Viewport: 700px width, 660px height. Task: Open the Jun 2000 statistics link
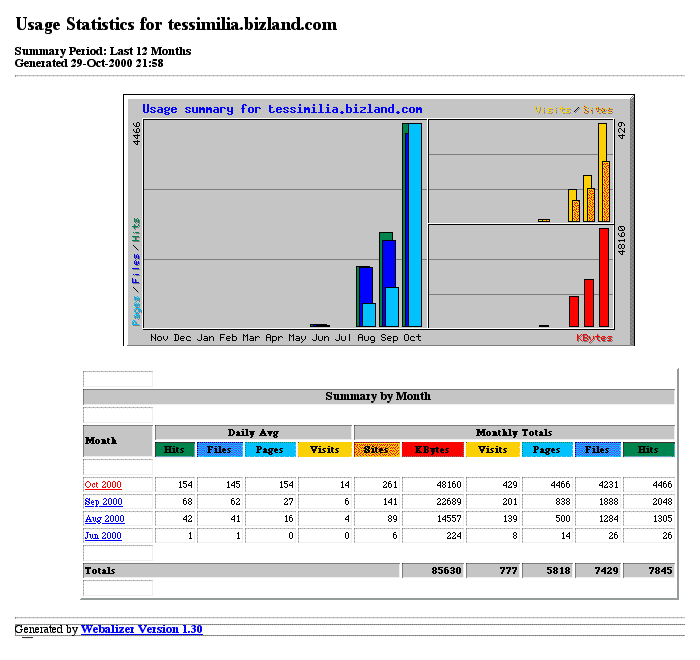point(103,536)
